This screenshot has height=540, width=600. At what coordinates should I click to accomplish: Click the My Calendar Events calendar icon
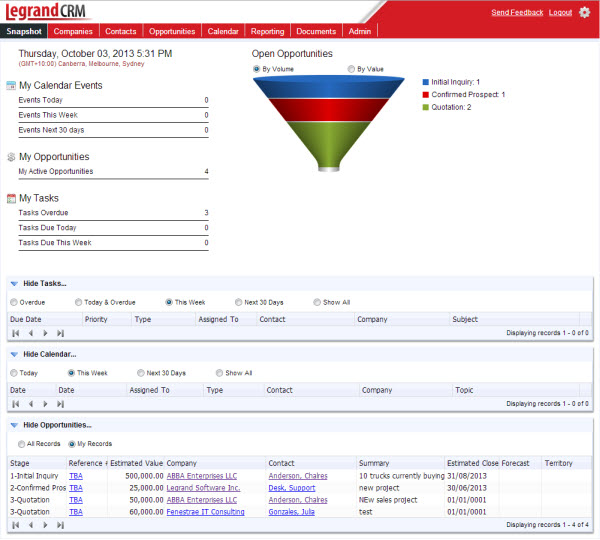click(11, 85)
